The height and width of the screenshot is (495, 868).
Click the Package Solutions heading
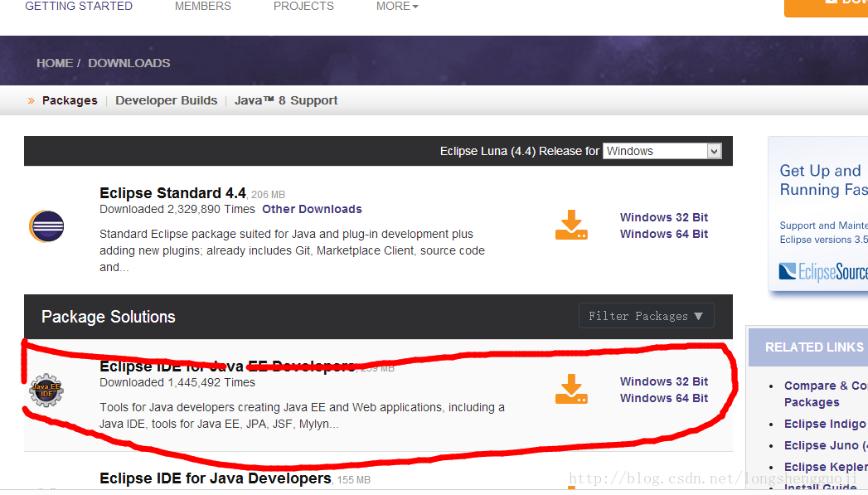(109, 317)
